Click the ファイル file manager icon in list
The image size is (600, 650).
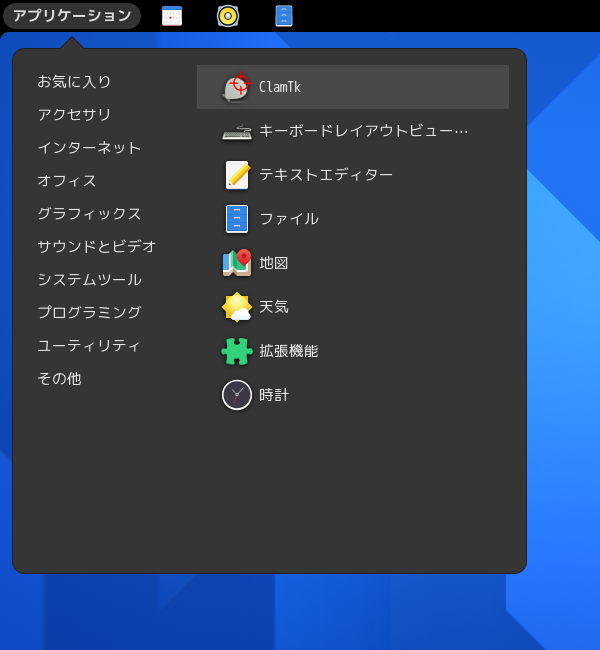tap(237, 219)
